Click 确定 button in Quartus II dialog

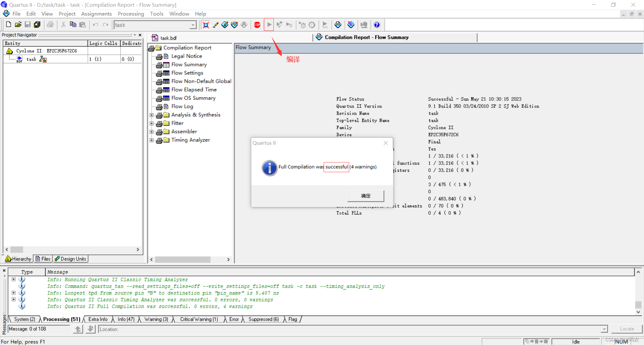pyautogui.click(x=366, y=196)
